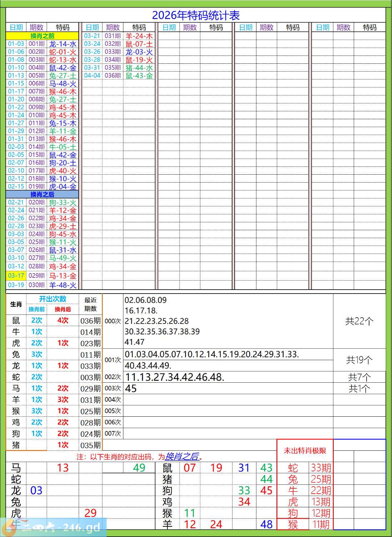Open the underlined 换肖之后 link in note
Screen dimensions: 392x537
click(x=182, y=457)
